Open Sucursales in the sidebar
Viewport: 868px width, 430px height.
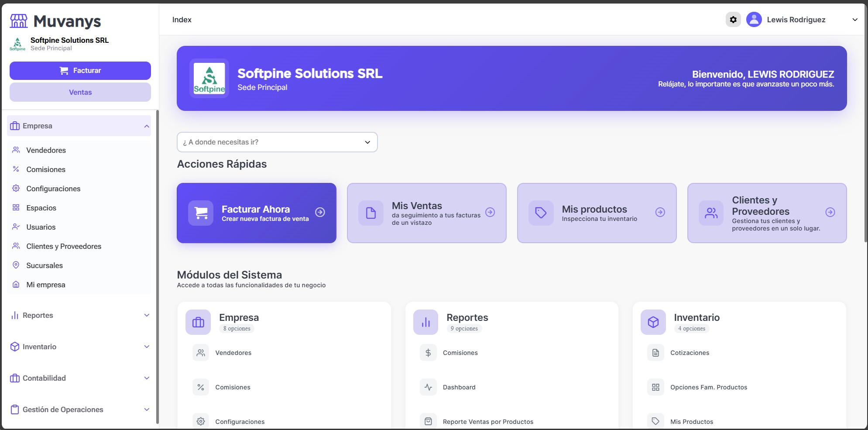[45, 265]
